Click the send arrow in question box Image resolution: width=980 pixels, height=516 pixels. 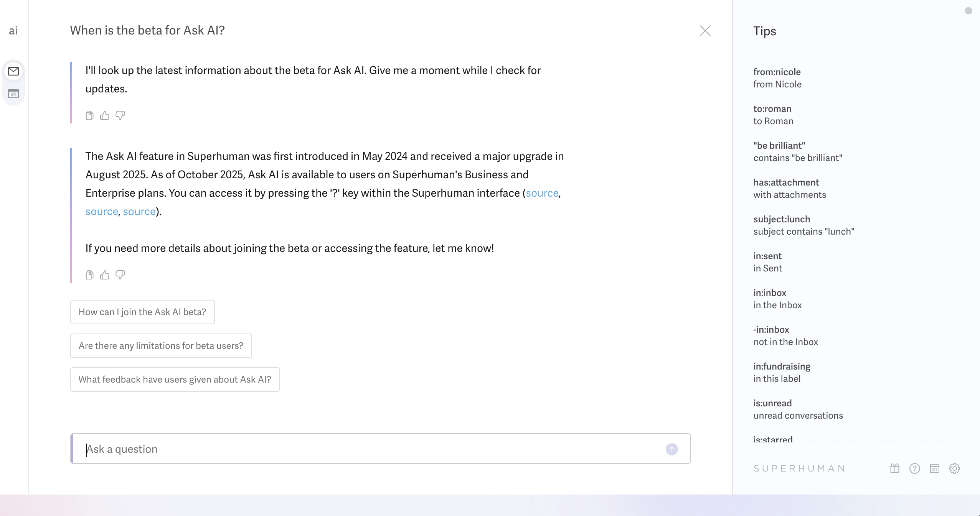pyautogui.click(x=671, y=449)
